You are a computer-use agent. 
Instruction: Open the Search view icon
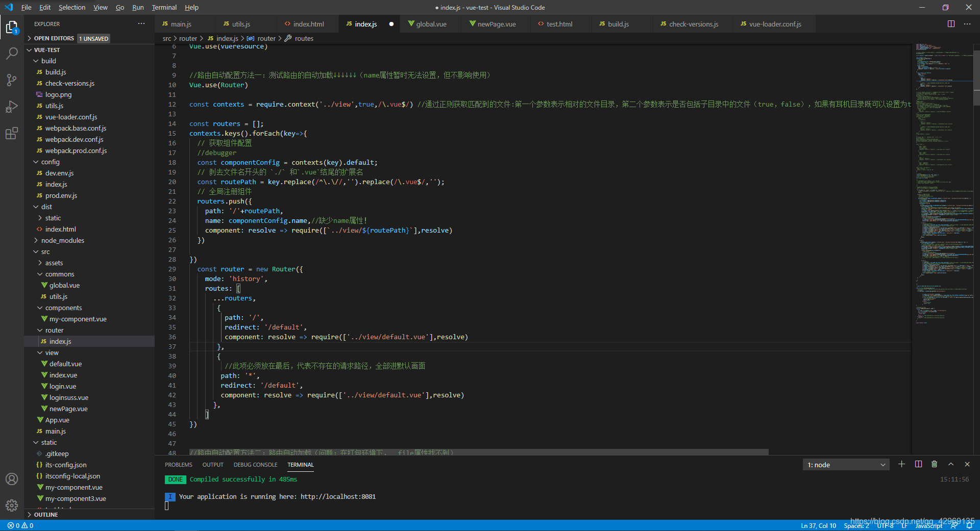(12, 54)
